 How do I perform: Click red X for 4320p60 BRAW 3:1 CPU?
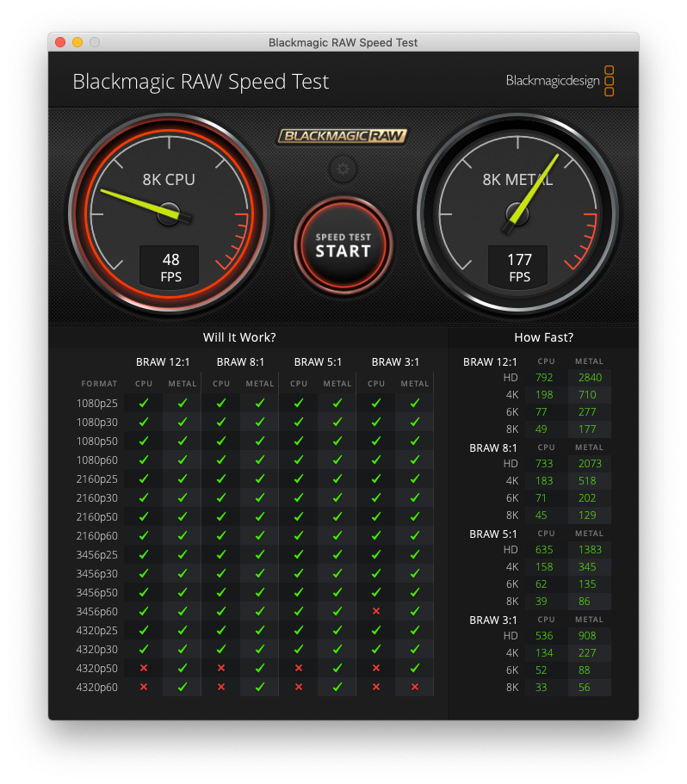tap(376, 687)
